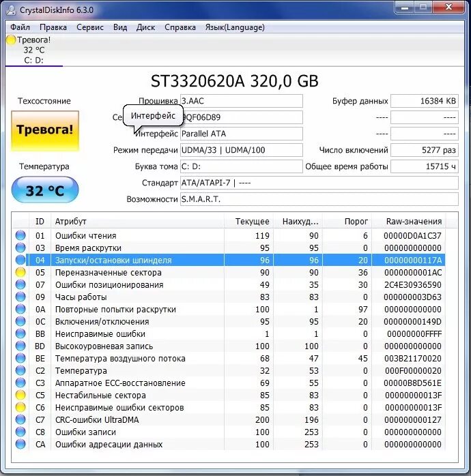Open the Вид menu

pyautogui.click(x=120, y=27)
